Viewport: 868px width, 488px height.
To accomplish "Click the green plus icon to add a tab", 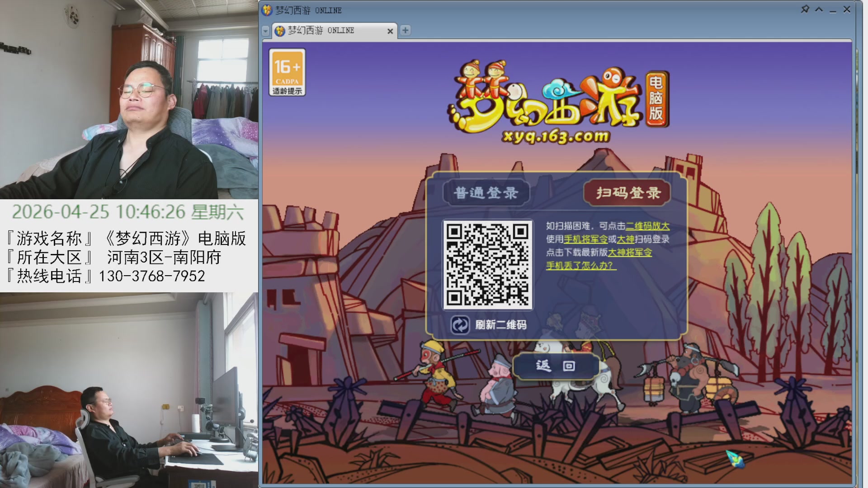I will point(406,31).
